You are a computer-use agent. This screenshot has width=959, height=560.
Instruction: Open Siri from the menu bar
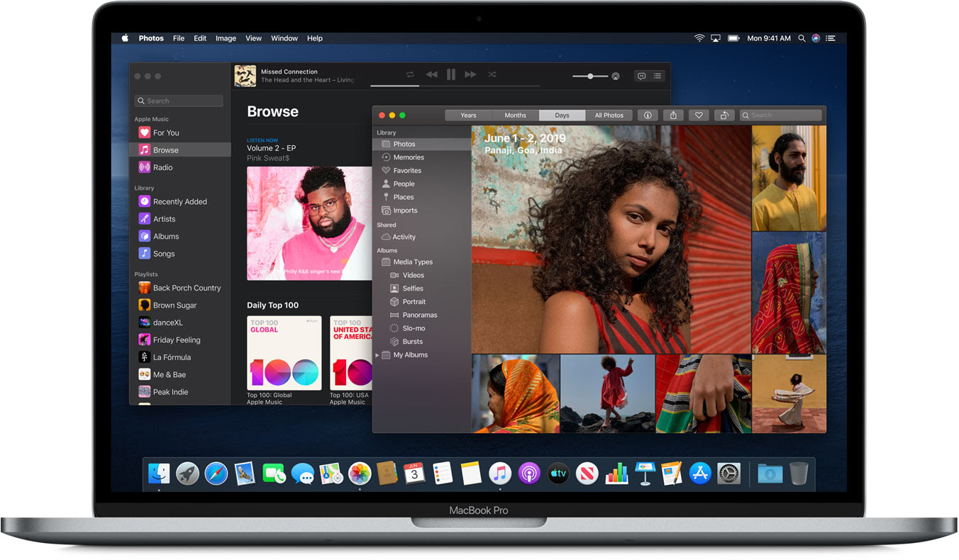[816, 38]
